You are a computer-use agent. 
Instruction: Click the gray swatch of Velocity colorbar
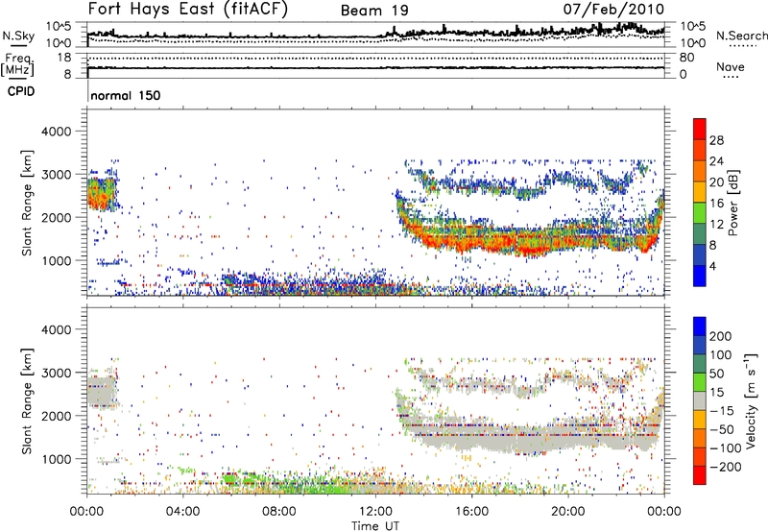click(x=700, y=401)
